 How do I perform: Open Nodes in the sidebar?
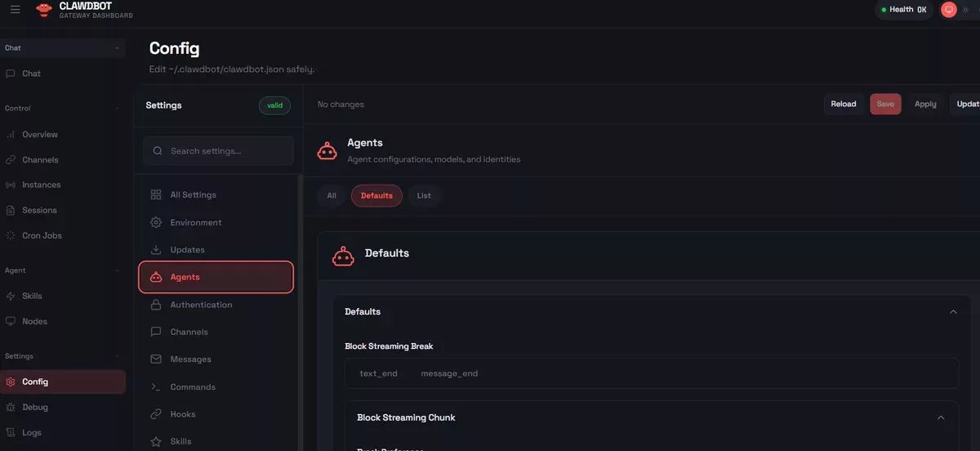click(x=63, y=321)
